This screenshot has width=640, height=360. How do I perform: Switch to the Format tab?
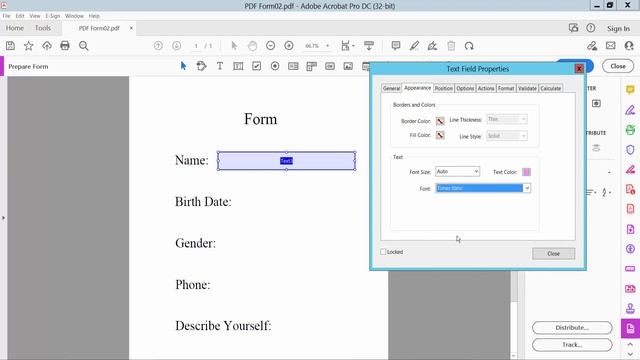506,88
